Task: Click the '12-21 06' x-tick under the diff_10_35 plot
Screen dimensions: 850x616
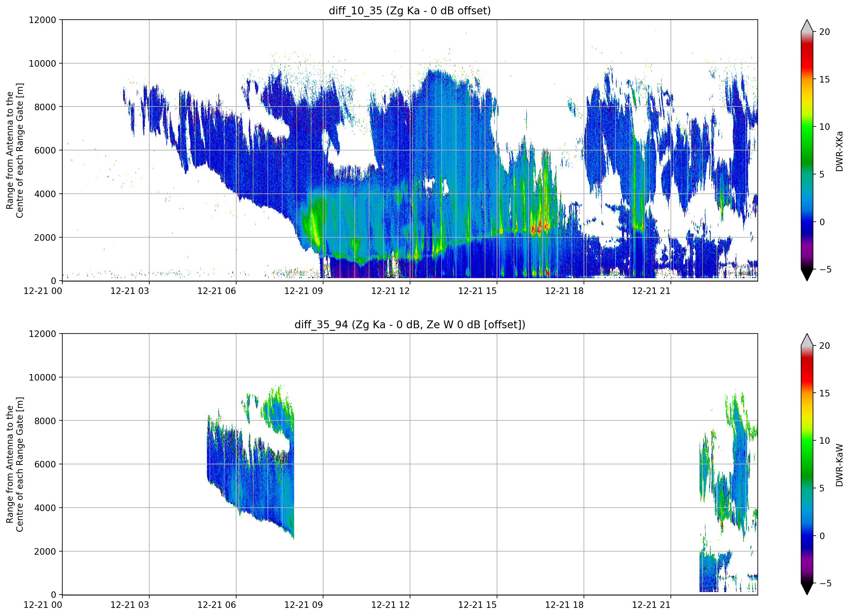Action: point(217,291)
